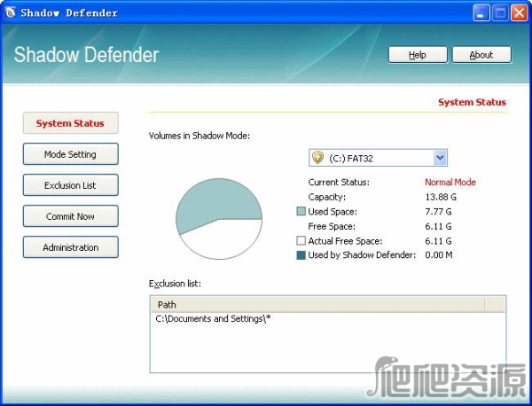The image size is (532, 406).
Task: Maximize the Shadow Defender window
Action: pyautogui.click(x=498, y=12)
